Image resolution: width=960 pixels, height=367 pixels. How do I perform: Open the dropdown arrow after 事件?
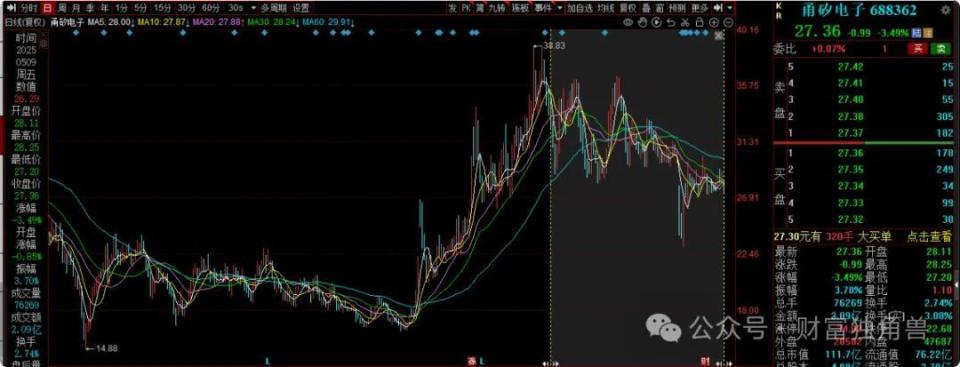point(559,9)
